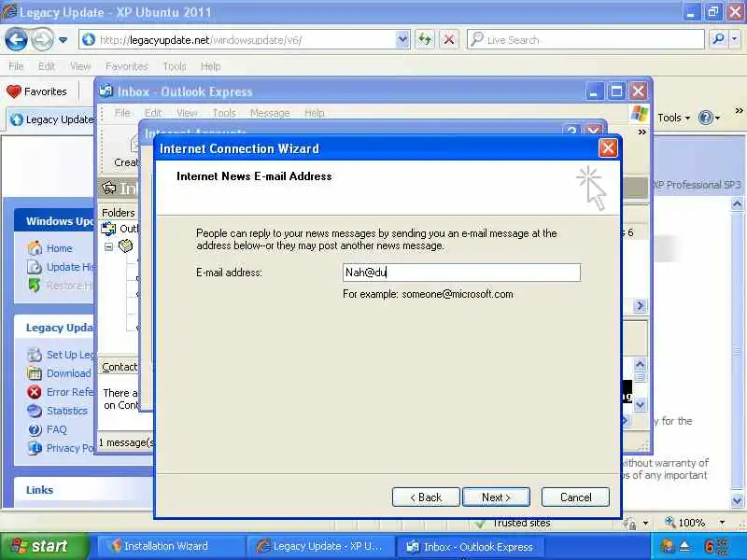The image size is (747, 560).
Task: Click the page scrollbar down arrow
Action: [x=737, y=500]
